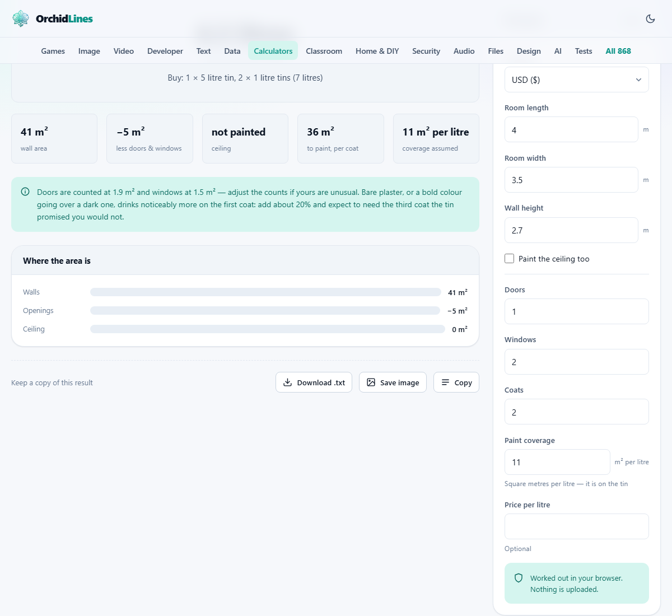Viewport: 672px width, 616px height.
Task: Click the Paint coverage input
Action: 557,462
